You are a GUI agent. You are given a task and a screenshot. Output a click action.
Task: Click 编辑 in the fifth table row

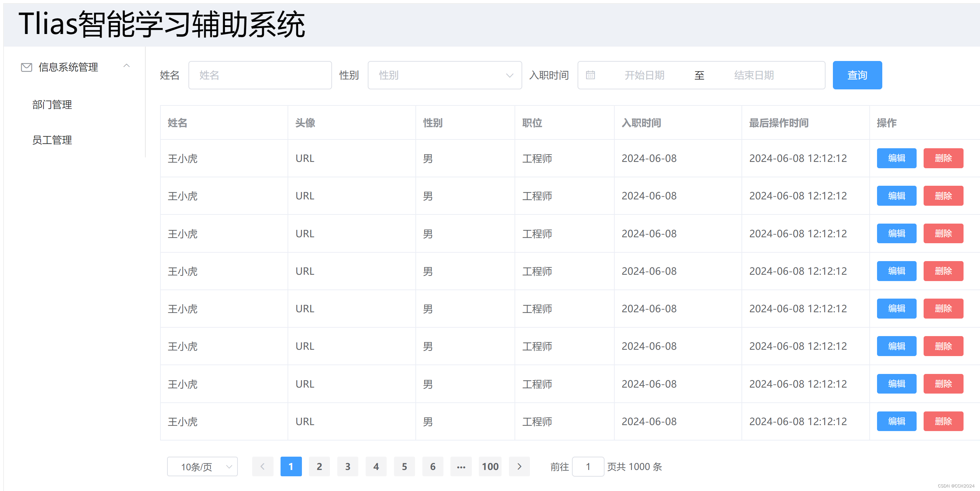pos(896,308)
